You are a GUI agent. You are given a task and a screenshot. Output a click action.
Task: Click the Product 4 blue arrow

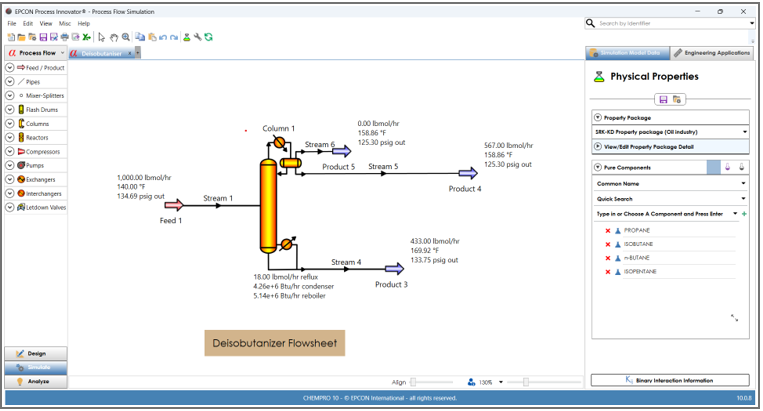tap(468, 173)
